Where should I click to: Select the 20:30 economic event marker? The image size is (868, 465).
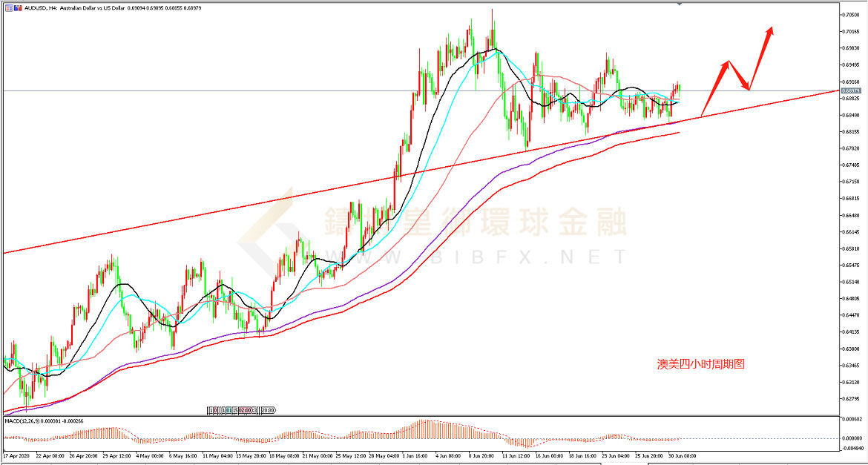tap(268, 410)
